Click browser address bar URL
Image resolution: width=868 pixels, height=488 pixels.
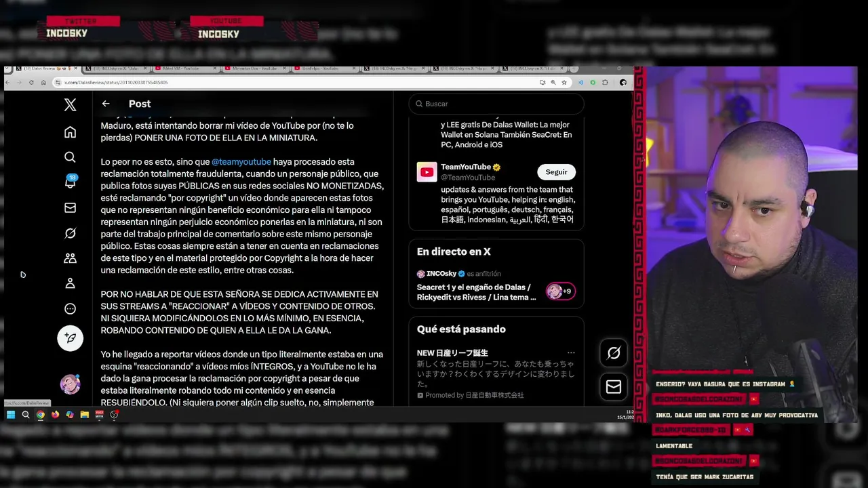(115, 83)
